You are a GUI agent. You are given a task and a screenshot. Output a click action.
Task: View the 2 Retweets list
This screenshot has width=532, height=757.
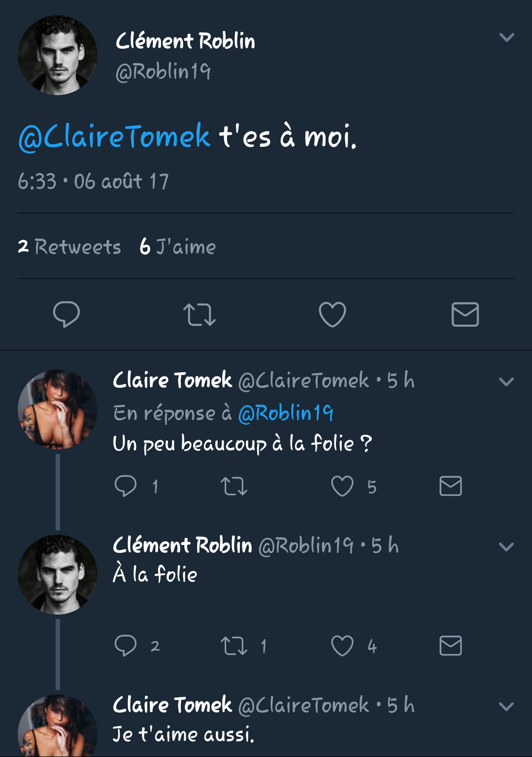pos(69,246)
